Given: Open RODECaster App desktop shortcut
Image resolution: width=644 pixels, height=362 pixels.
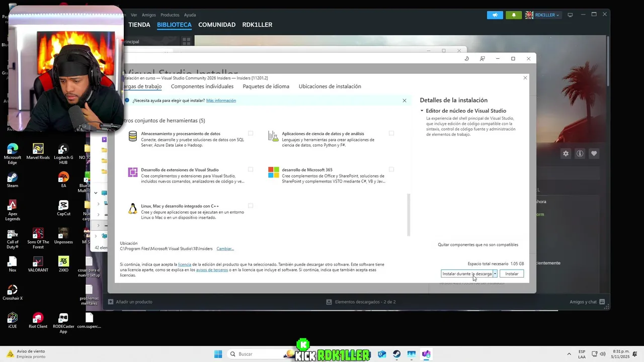Looking at the screenshot, I should 63,323.
